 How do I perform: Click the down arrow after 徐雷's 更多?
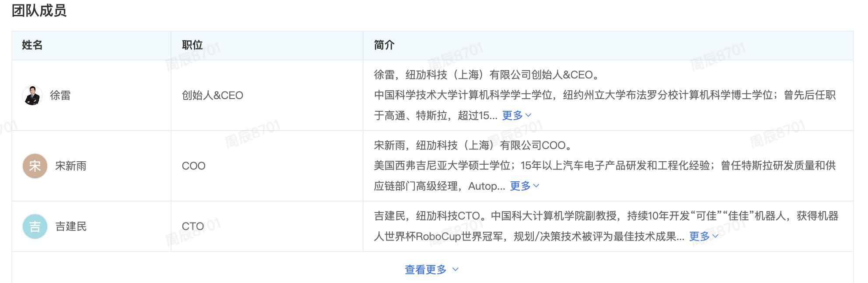(528, 115)
